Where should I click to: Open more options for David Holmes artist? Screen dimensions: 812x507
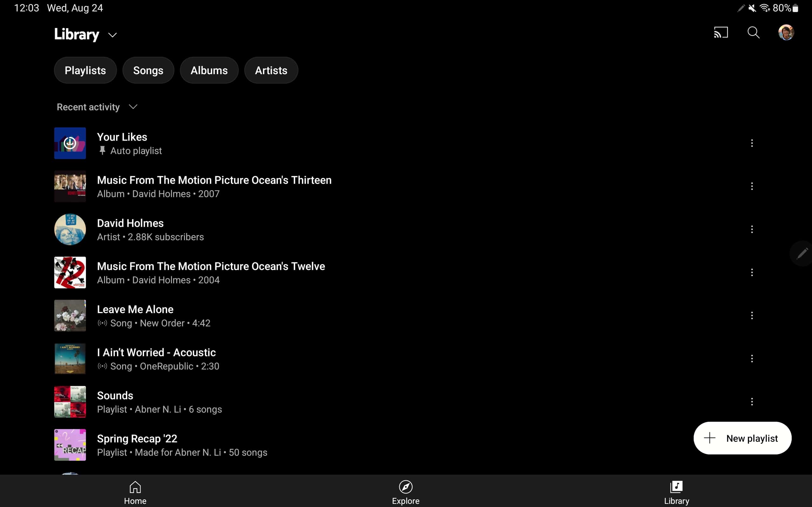click(x=752, y=229)
